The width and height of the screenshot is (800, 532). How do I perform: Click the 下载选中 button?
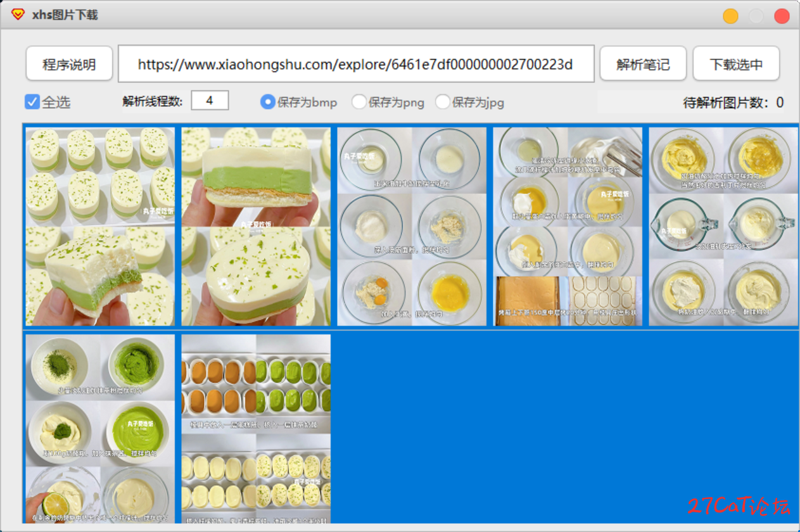pyautogui.click(x=736, y=63)
